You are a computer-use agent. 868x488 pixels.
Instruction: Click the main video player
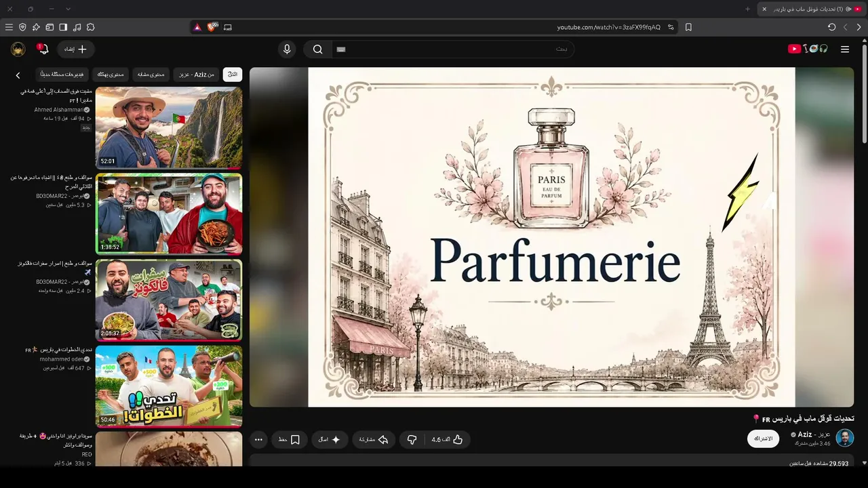point(551,237)
